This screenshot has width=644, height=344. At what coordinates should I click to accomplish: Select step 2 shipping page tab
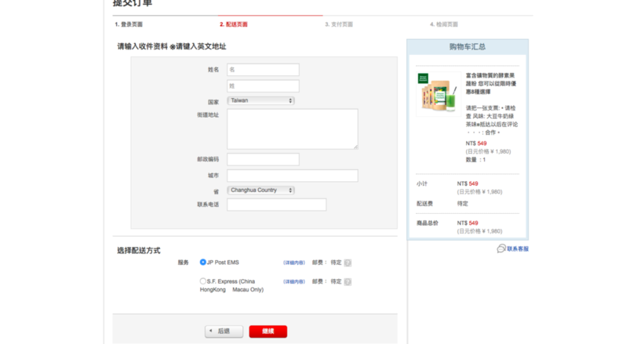coord(234,24)
